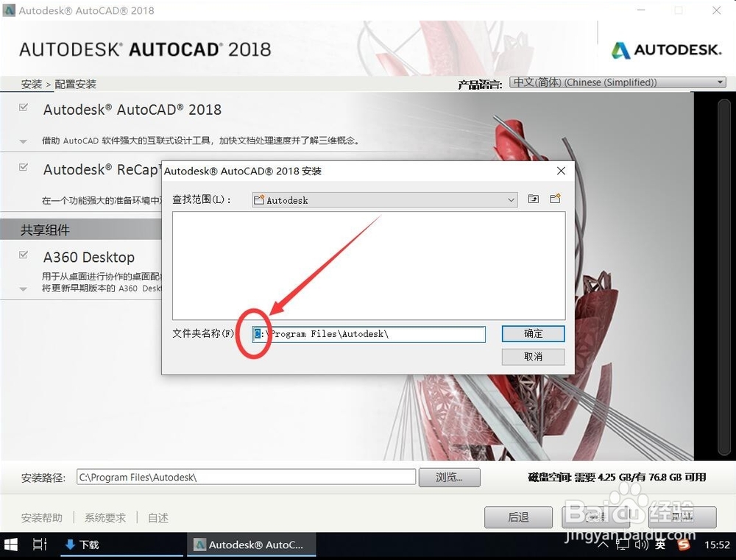Disable the A360 Desktop component
Viewport: 736px width, 560px height.
(23, 256)
